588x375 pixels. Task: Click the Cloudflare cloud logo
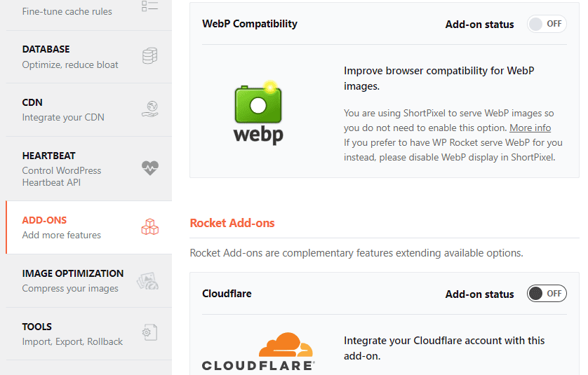pyautogui.click(x=258, y=351)
